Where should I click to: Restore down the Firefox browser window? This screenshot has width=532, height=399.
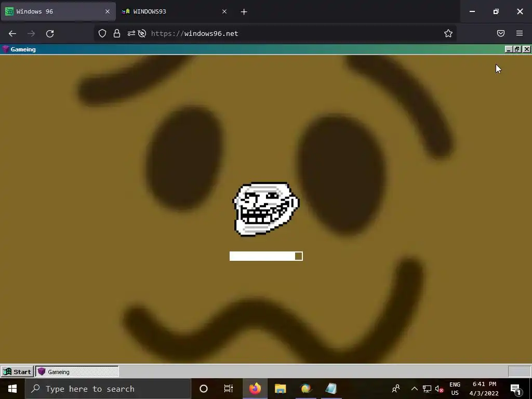click(496, 11)
